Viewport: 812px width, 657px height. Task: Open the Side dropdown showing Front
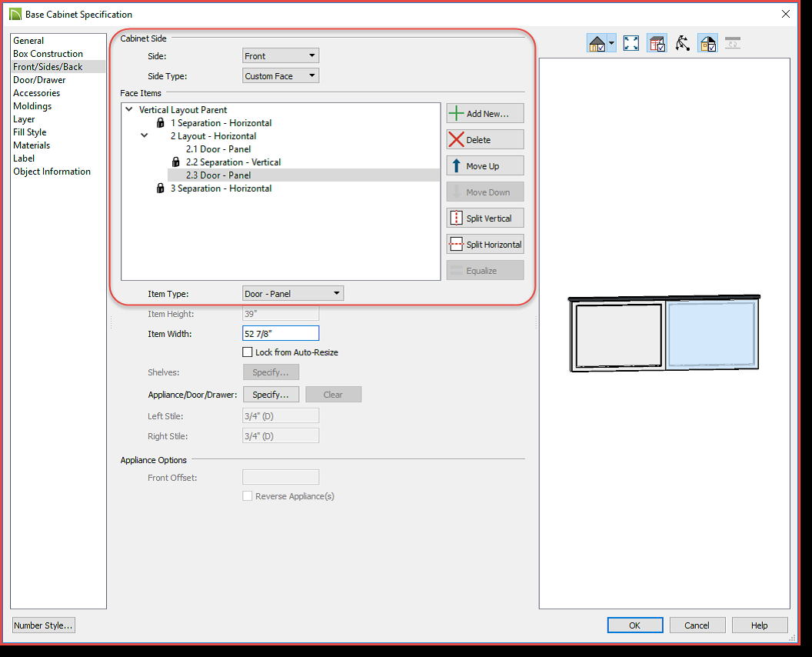coord(280,56)
